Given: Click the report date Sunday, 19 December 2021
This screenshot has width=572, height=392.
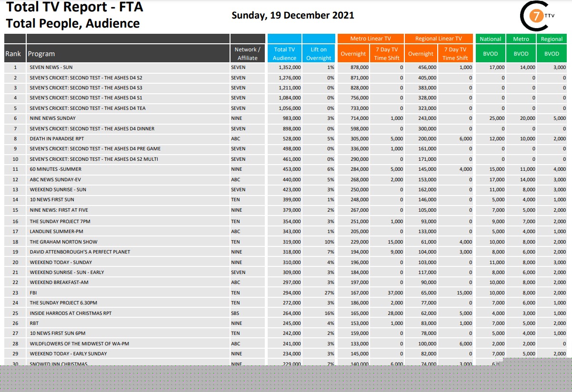Looking at the screenshot, I should tap(293, 15).
